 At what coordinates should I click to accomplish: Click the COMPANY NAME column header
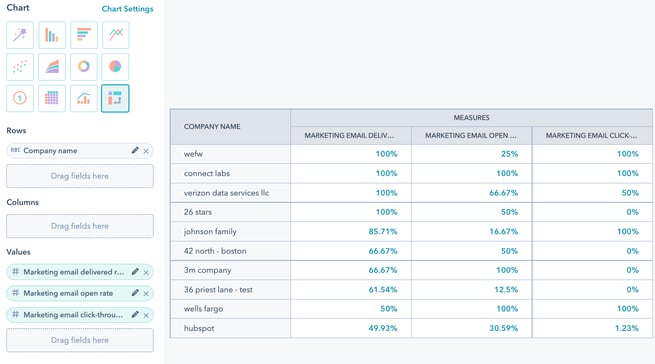tap(230, 127)
